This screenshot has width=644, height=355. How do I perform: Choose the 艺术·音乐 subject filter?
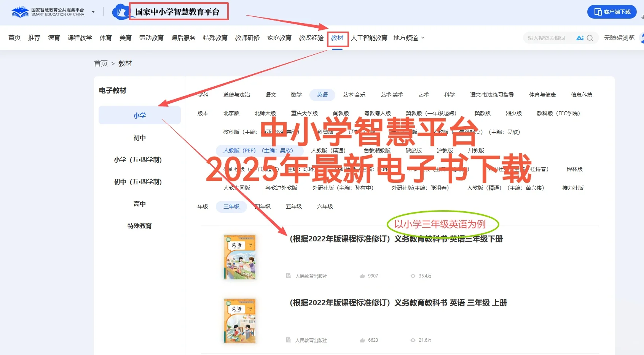[354, 95]
